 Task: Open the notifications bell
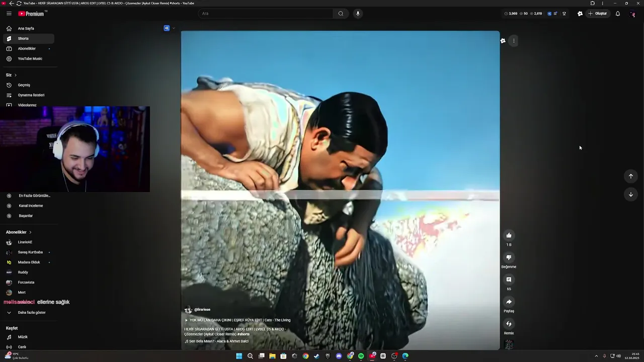coord(618,14)
